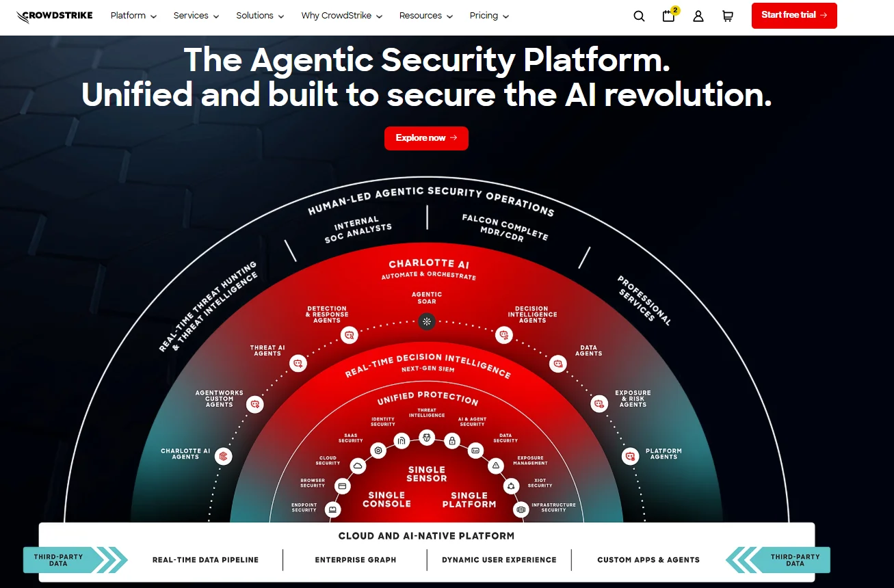Click the right Third-Party Data arrow
This screenshot has height=588, width=894.
point(778,560)
